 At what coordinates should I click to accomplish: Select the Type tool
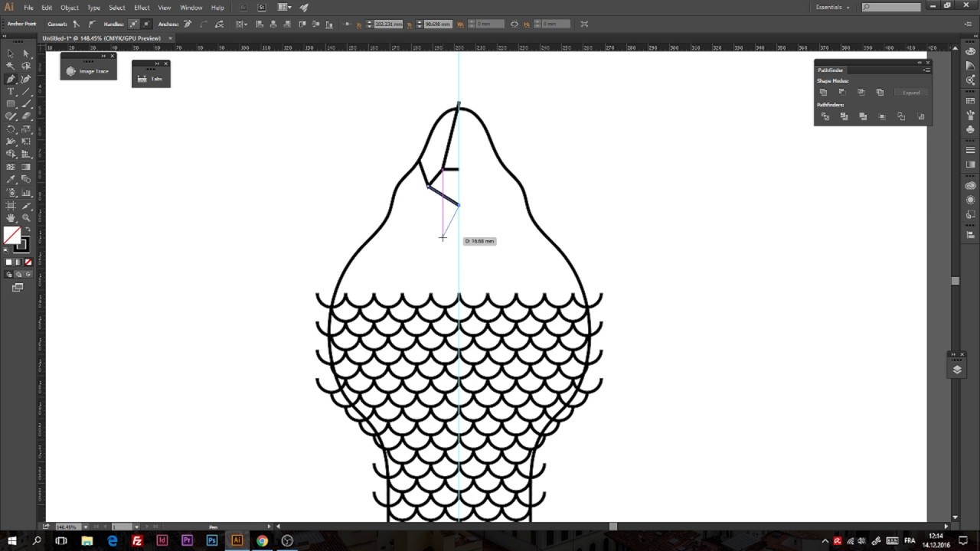coord(11,92)
